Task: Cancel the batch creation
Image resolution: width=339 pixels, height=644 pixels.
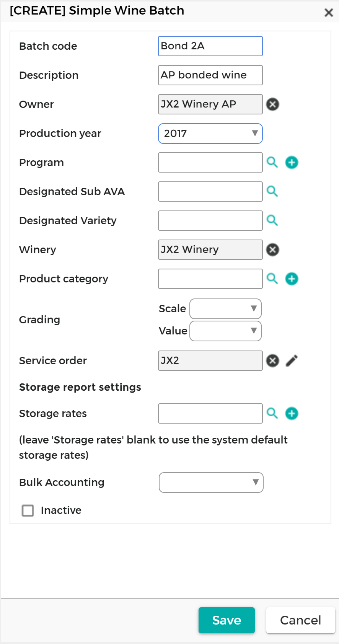Action: [x=300, y=620]
